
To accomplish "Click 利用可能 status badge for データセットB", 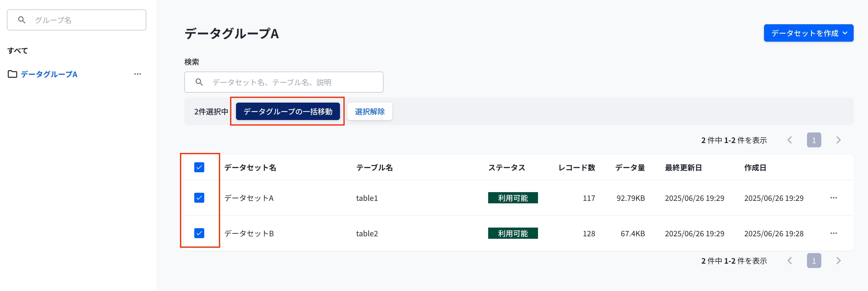I will point(513,233).
